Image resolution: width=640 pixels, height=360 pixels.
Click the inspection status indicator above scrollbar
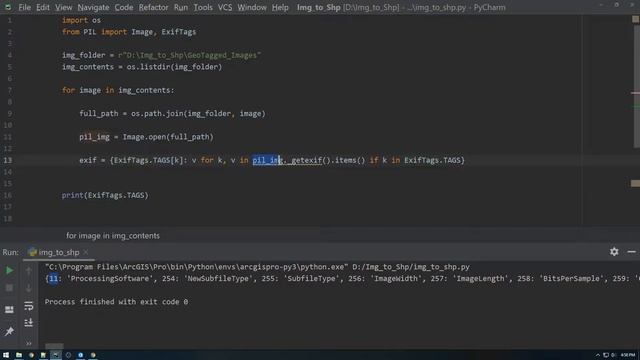click(636, 19)
